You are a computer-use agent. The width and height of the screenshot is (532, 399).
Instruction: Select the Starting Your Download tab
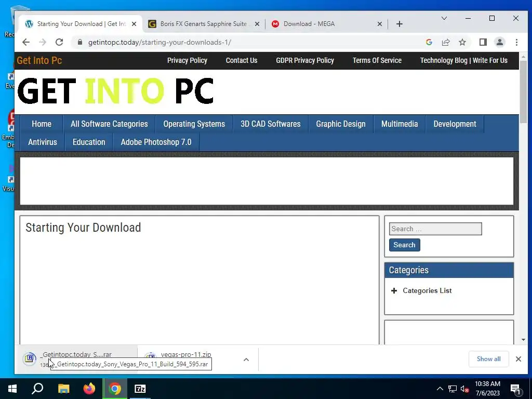tap(81, 24)
